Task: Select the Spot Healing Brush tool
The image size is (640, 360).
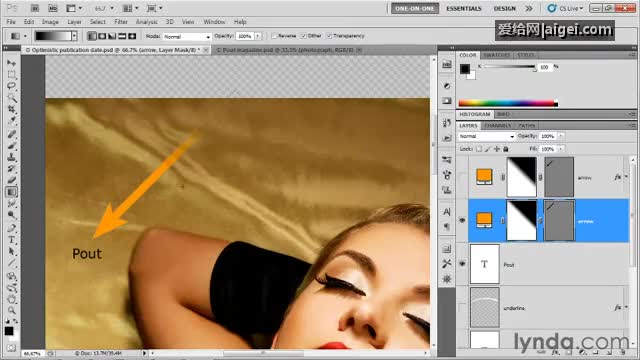Action: [11, 134]
